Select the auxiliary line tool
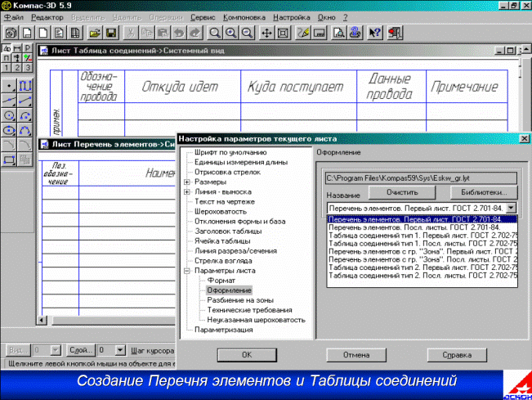 coord(9,101)
